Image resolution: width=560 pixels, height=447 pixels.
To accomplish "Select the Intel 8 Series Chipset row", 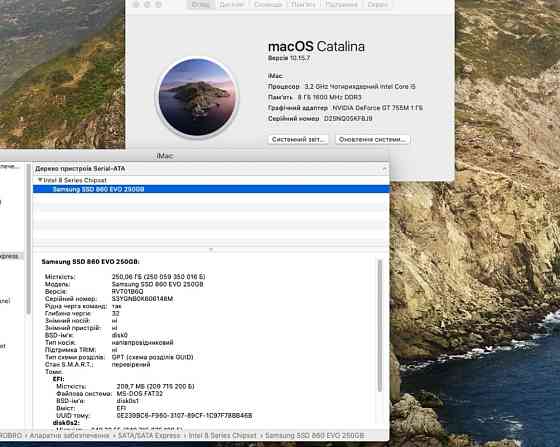I will click(211, 180).
